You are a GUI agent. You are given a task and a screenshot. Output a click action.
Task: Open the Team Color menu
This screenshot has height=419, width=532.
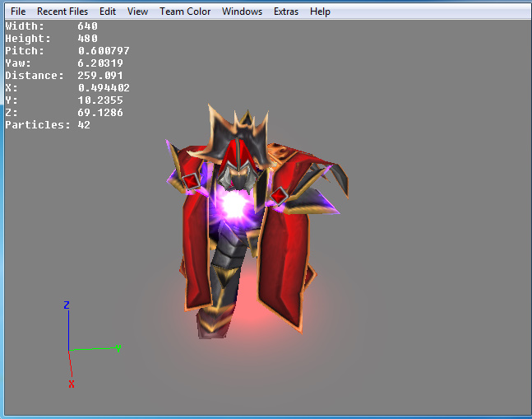coord(185,12)
